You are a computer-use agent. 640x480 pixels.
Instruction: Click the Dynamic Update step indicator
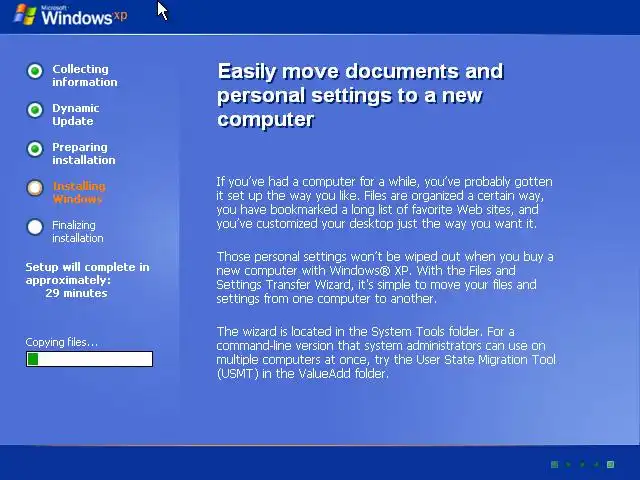pos(35,110)
